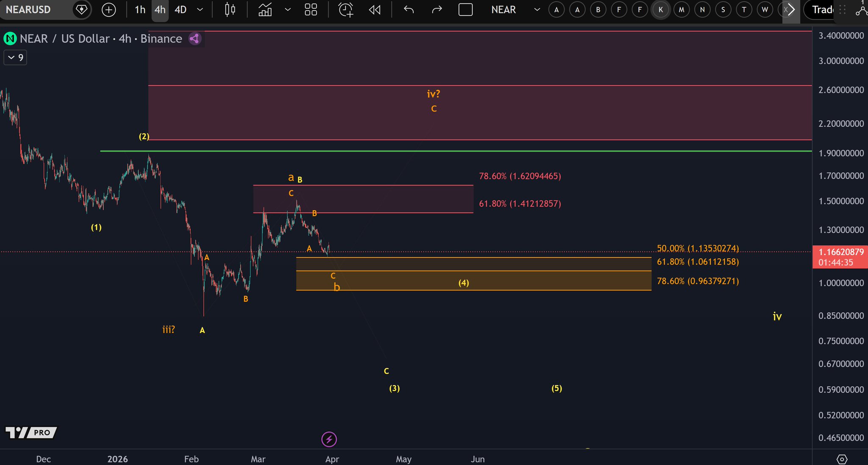
Task: Undo the last chart action
Action: 409,9
